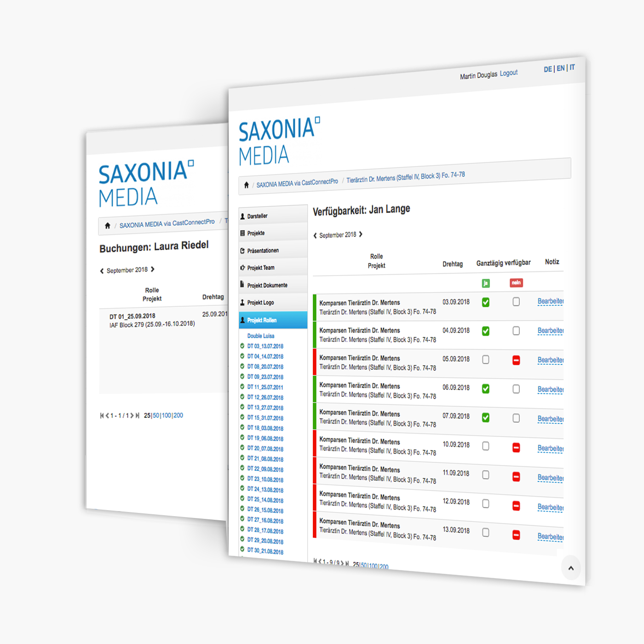Advance to next month on Buchungen page
644x644 pixels.
[x=153, y=270]
